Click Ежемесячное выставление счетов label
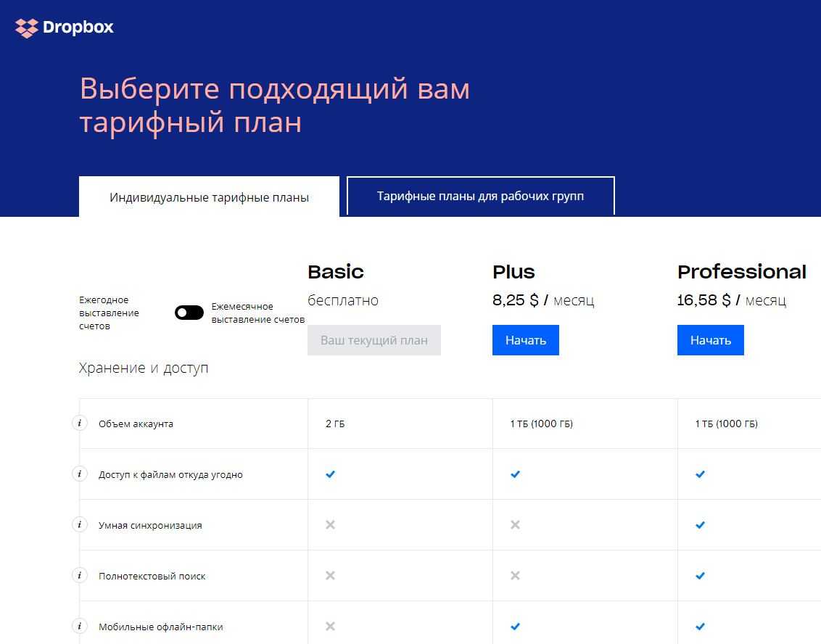Image resolution: width=821 pixels, height=644 pixels. (x=257, y=313)
